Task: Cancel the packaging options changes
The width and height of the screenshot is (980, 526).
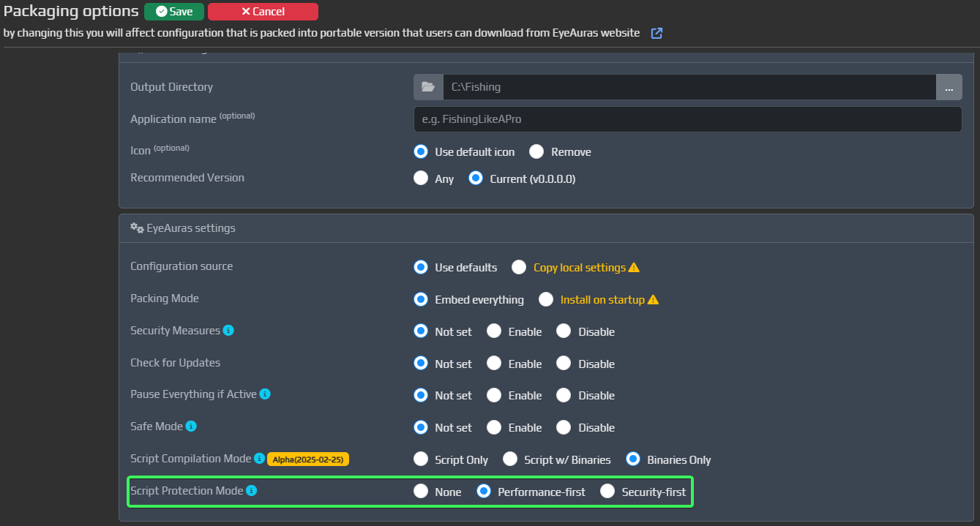Action: (263, 12)
